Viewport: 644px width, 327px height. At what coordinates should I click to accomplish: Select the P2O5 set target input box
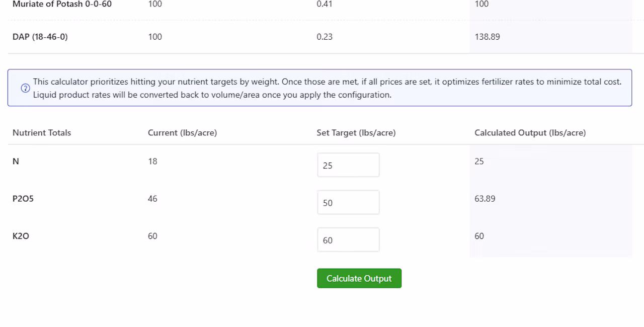(348, 202)
